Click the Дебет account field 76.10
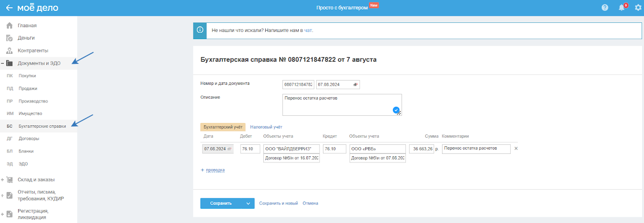The height and width of the screenshot is (223, 644). (x=250, y=149)
